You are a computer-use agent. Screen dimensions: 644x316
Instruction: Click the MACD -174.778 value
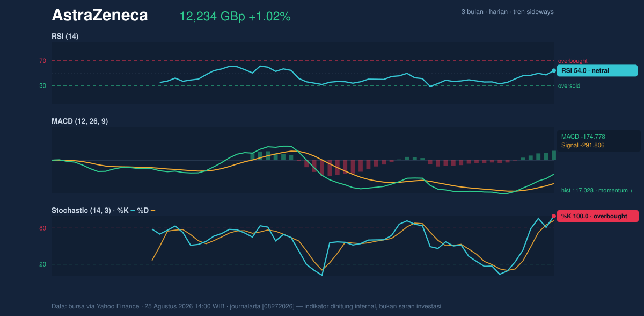tap(583, 137)
